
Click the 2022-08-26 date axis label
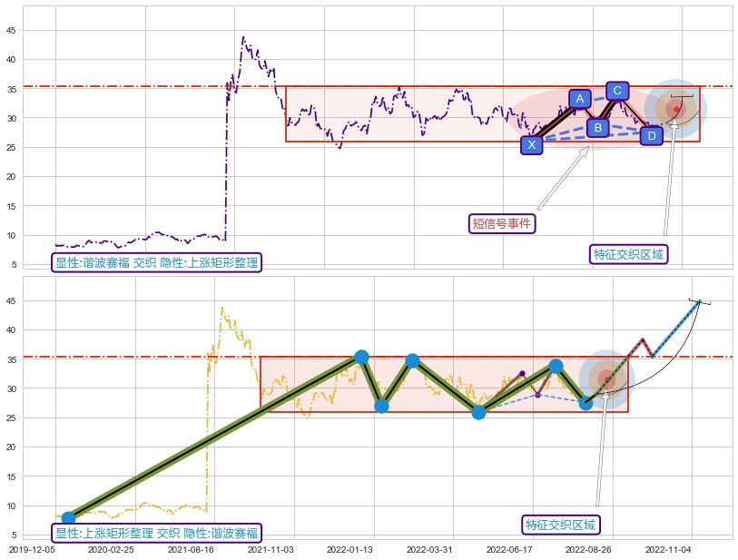coord(588,549)
